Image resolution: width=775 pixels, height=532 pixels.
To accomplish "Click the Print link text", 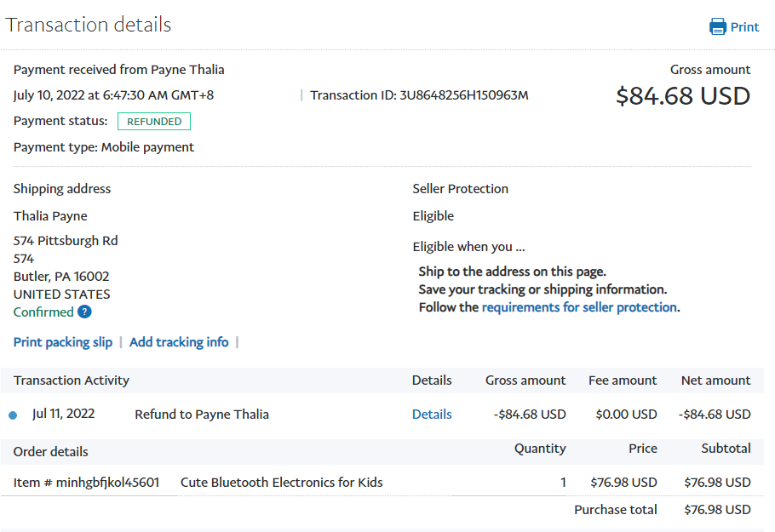I will (x=744, y=26).
